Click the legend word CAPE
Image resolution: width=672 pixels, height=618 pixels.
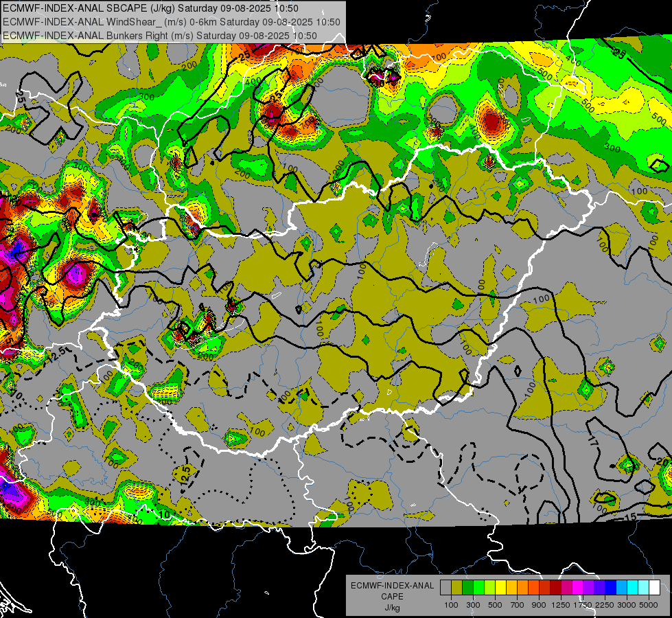click(x=392, y=597)
